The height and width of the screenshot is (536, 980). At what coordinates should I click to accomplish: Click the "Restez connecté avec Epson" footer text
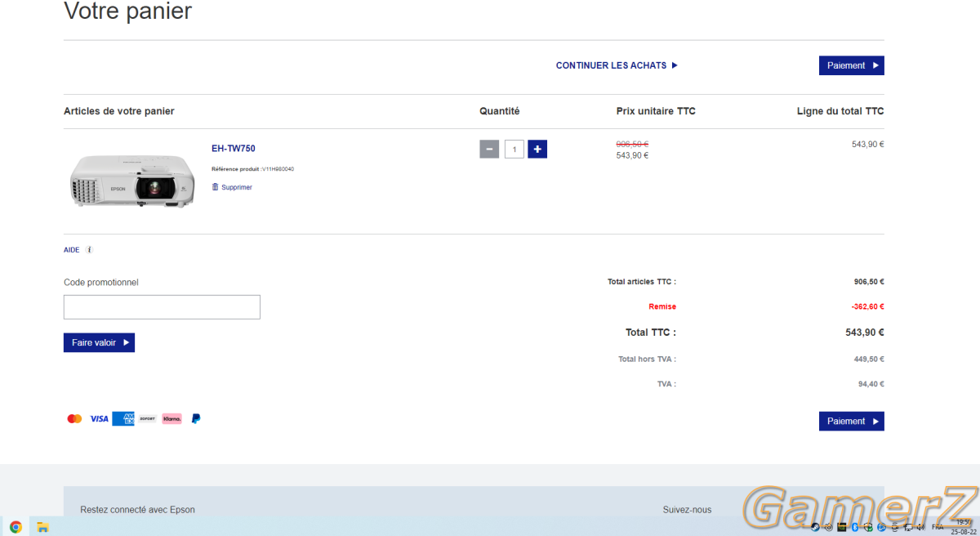[x=137, y=510]
